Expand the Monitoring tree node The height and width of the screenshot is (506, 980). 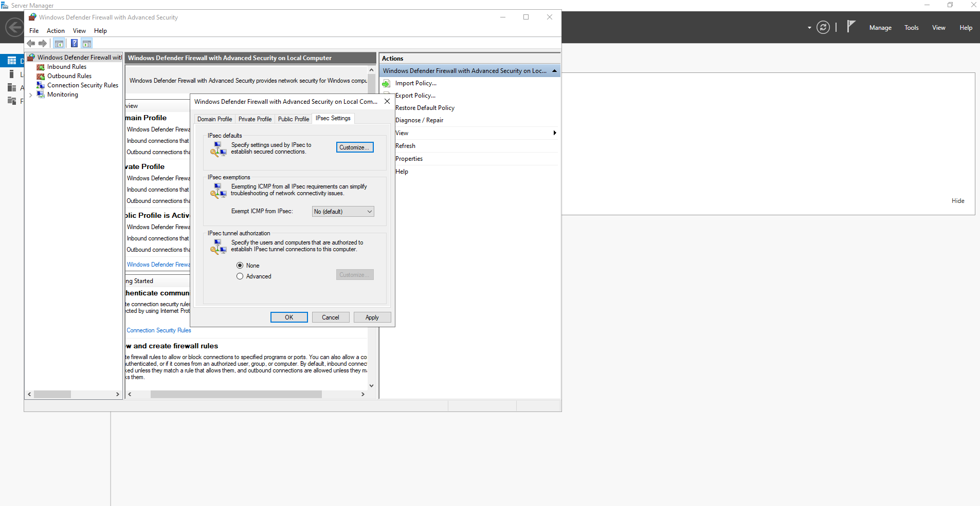(x=31, y=95)
